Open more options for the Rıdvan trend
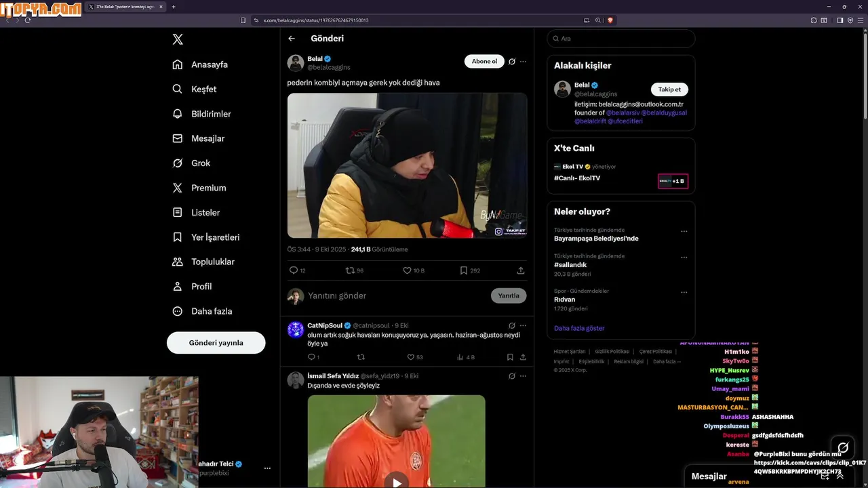The width and height of the screenshot is (868, 488). pos(684,292)
